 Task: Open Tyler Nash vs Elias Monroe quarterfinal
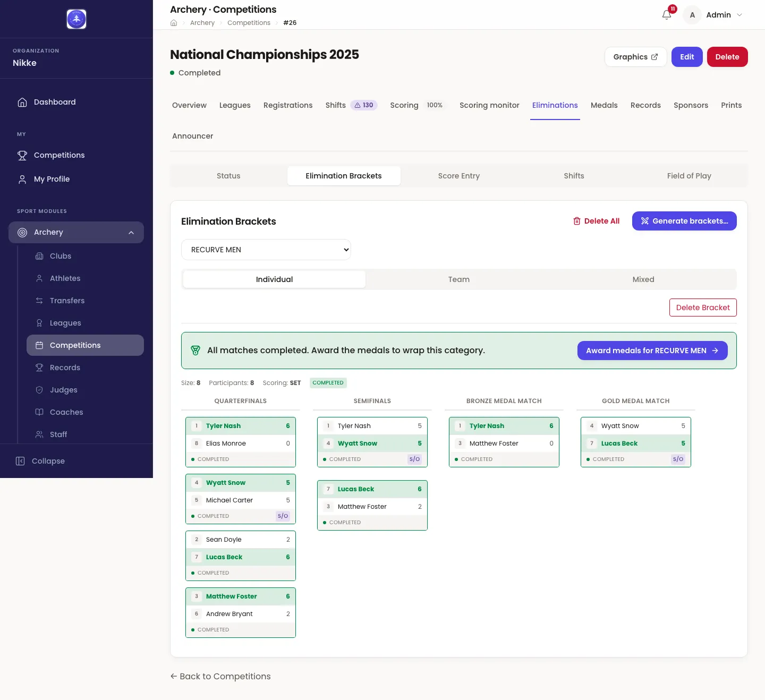tap(241, 442)
